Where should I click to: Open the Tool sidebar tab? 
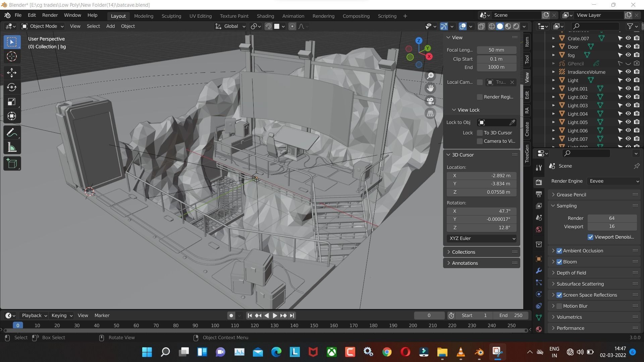click(x=527, y=60)
